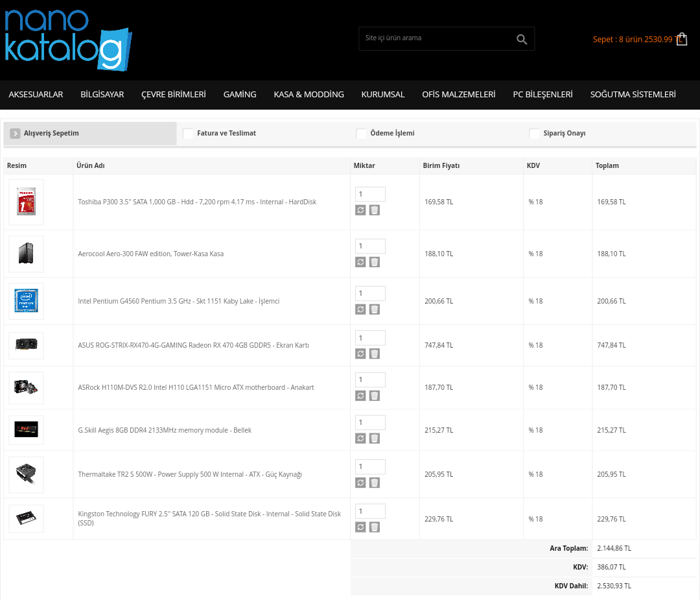Open ASUS ROG-STRIX-RX470 product link
Viewport: 700px width, 600px height.
[193, 345]
